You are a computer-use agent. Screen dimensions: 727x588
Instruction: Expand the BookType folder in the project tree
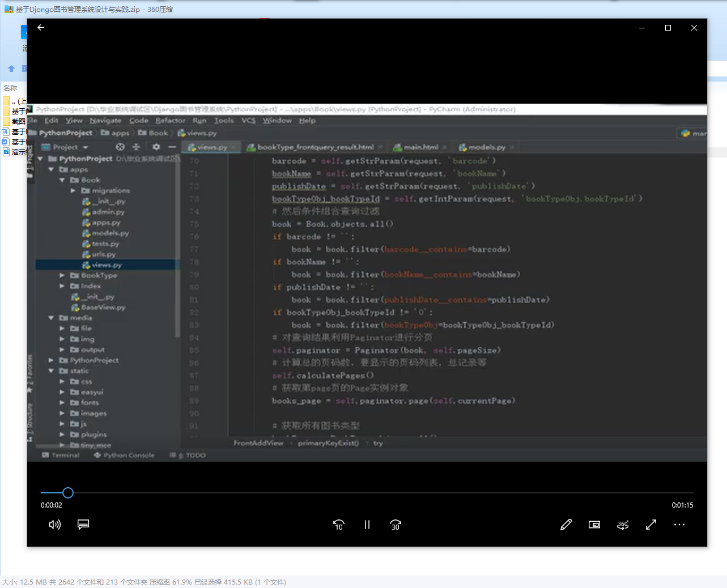(62, 275)
